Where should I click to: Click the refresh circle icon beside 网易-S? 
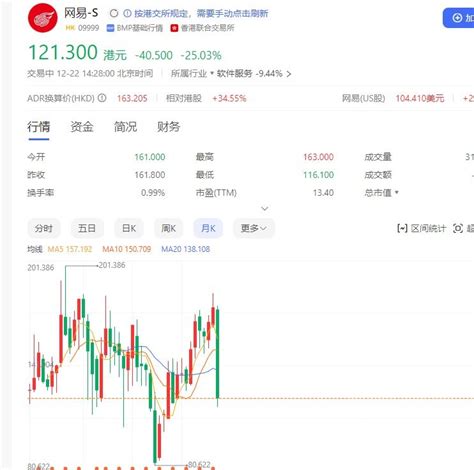pos(114,13)
